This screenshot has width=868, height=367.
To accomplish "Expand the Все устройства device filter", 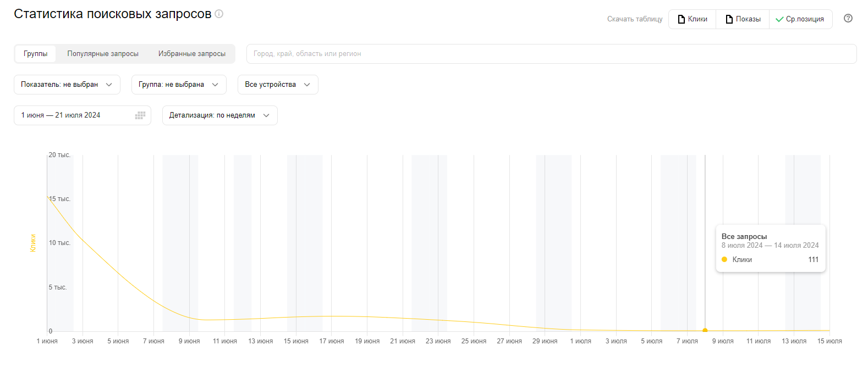I will point(277,85).
